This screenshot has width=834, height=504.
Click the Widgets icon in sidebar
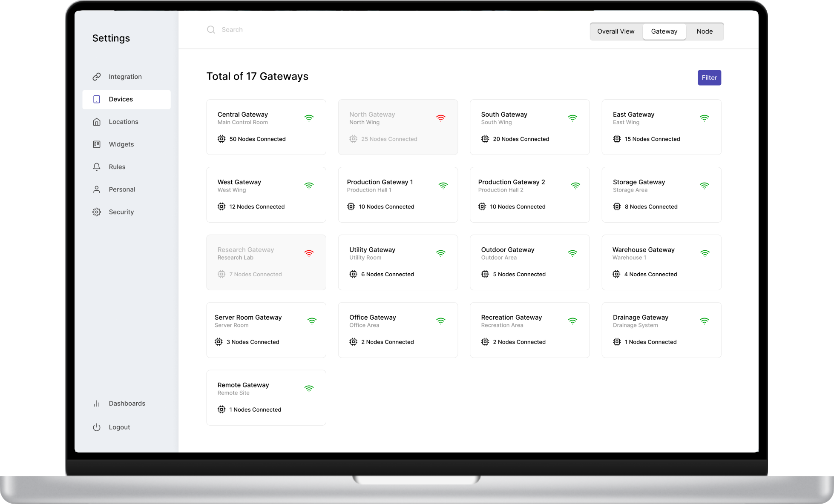pyautogui.click(x=97, y=144)
